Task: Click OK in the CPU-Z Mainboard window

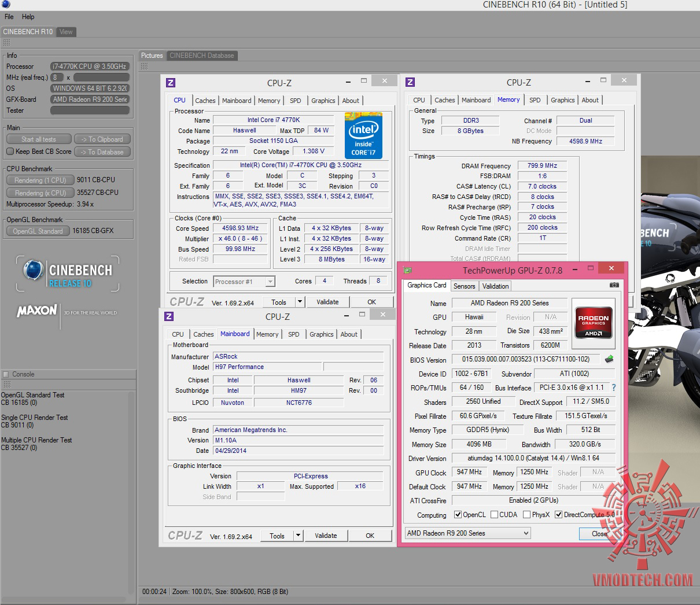Action: pyautogui.click(x=370, y=536)
